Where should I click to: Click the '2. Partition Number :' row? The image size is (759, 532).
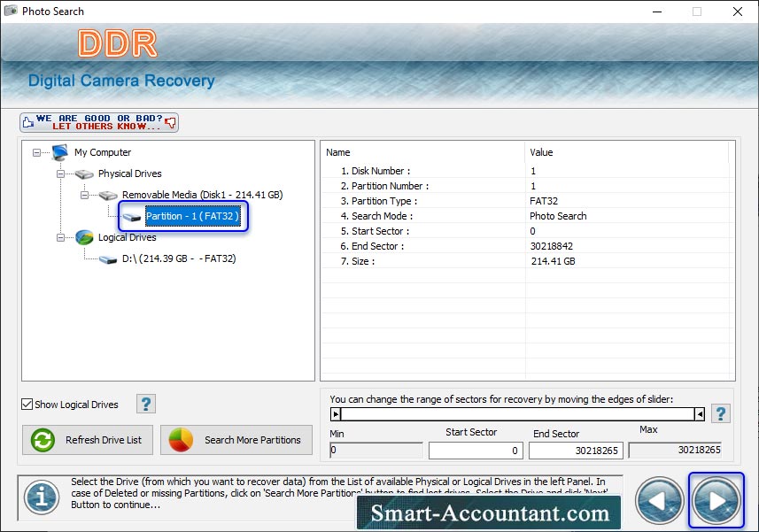(x=528, y=186)
